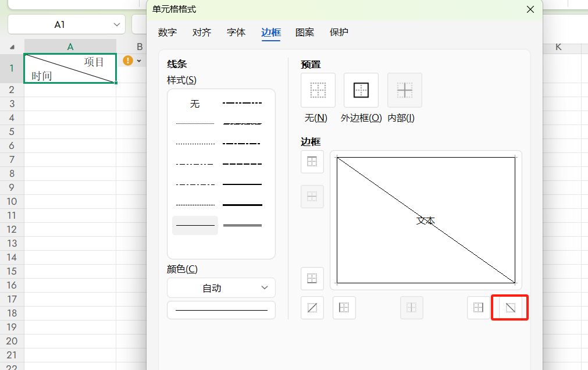588x370 pixels.
Task: Toggle the diagonal-up border button
Action: coord(312,308)
